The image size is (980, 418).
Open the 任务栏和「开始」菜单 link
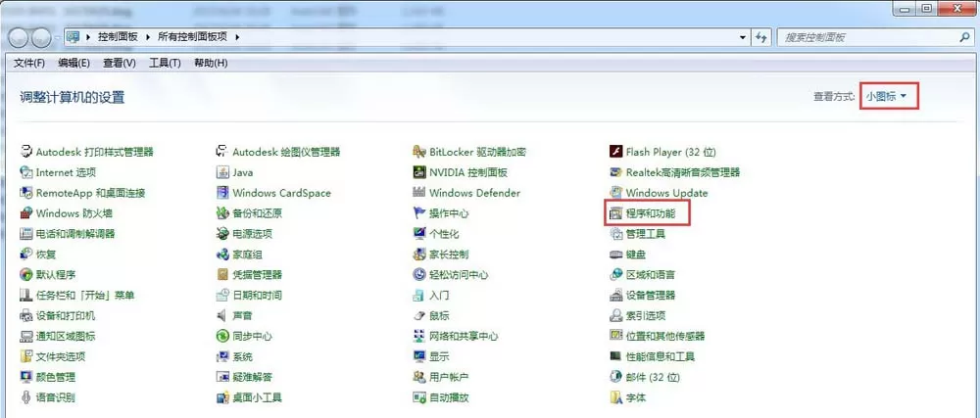(85, 295)
